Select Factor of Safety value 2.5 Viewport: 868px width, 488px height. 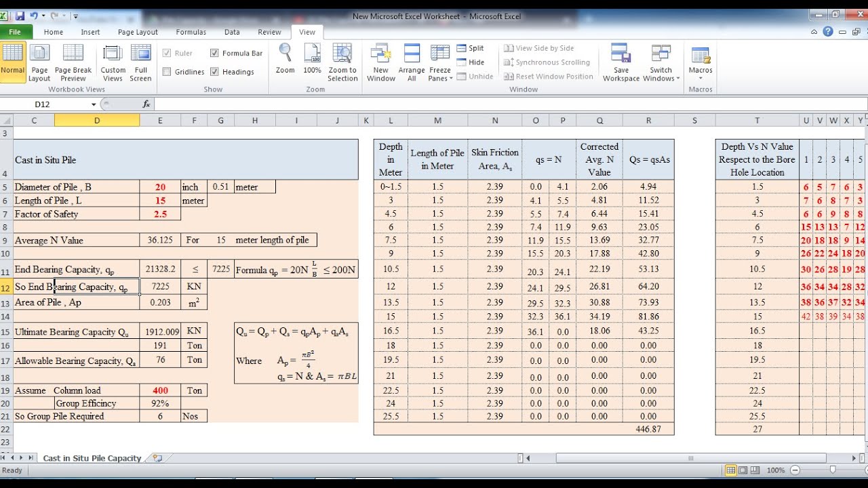pos(160,214)
